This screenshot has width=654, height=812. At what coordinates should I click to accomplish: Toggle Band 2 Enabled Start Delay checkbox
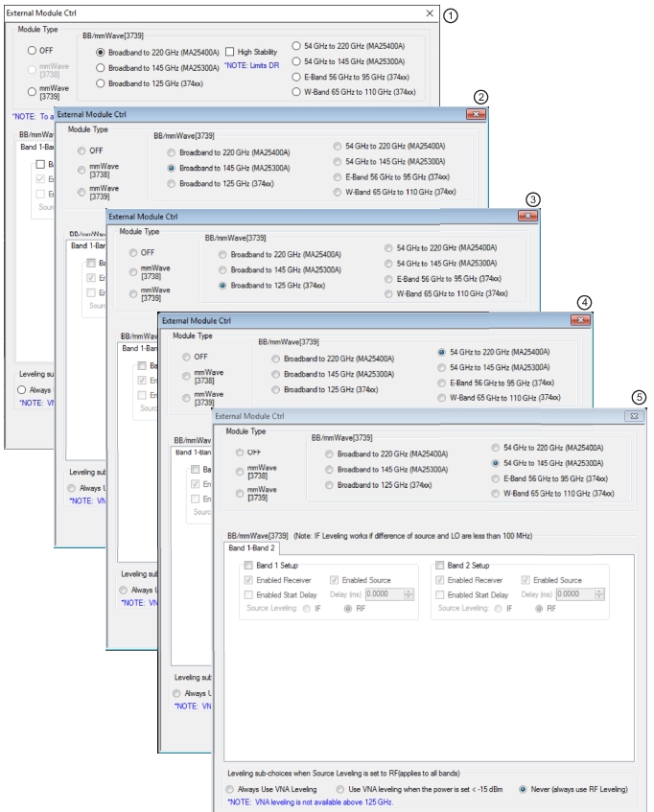click(x=439, y=595)
